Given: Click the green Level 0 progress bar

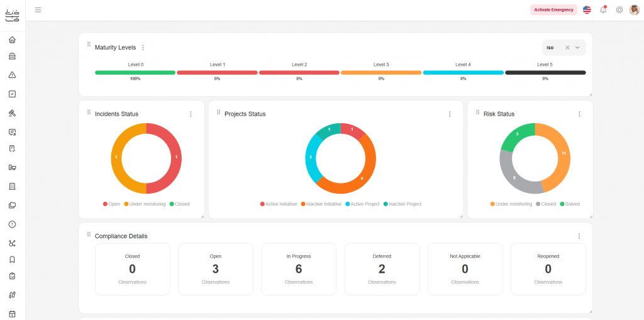Looking at the screenshot, I should tap(135, 73).
